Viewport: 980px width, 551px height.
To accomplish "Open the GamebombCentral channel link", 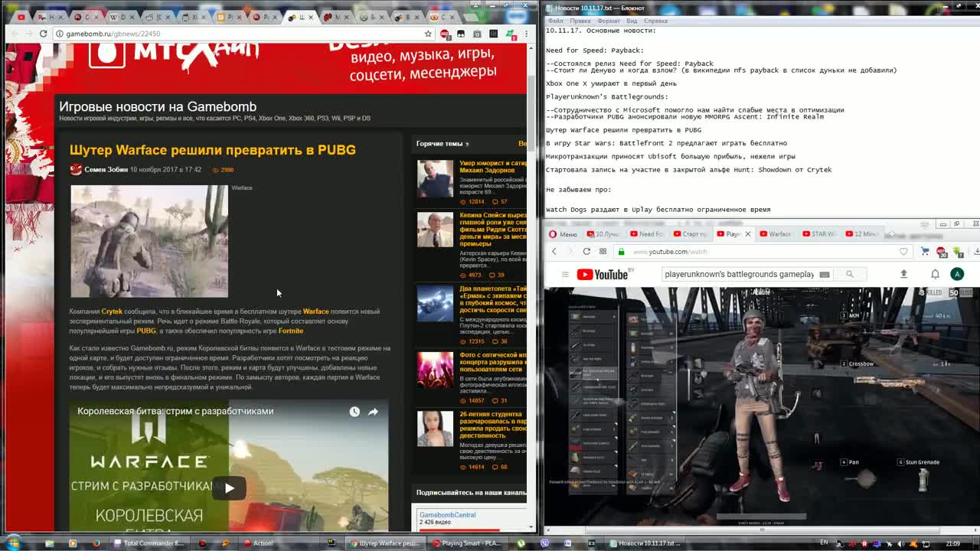I will click(447, 515).
